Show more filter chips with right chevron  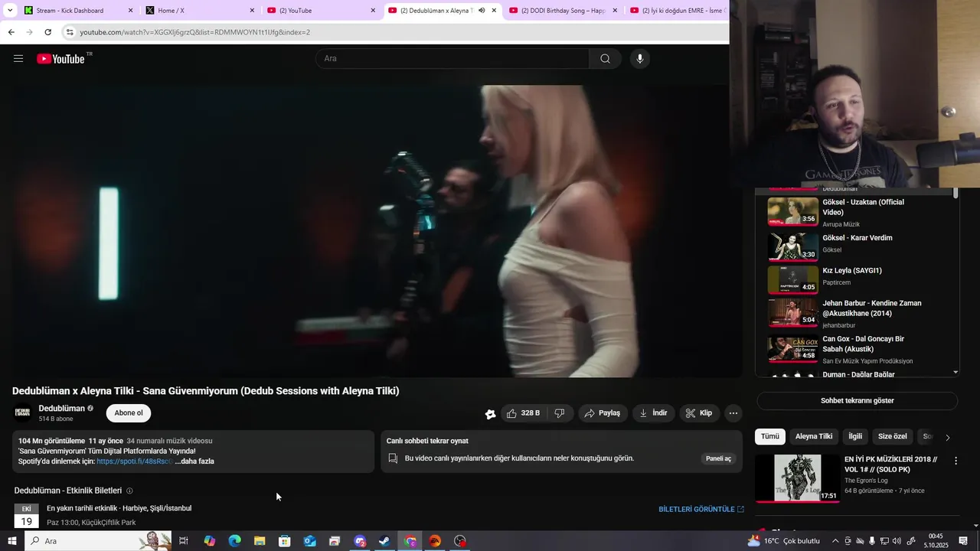coord(948,437)
